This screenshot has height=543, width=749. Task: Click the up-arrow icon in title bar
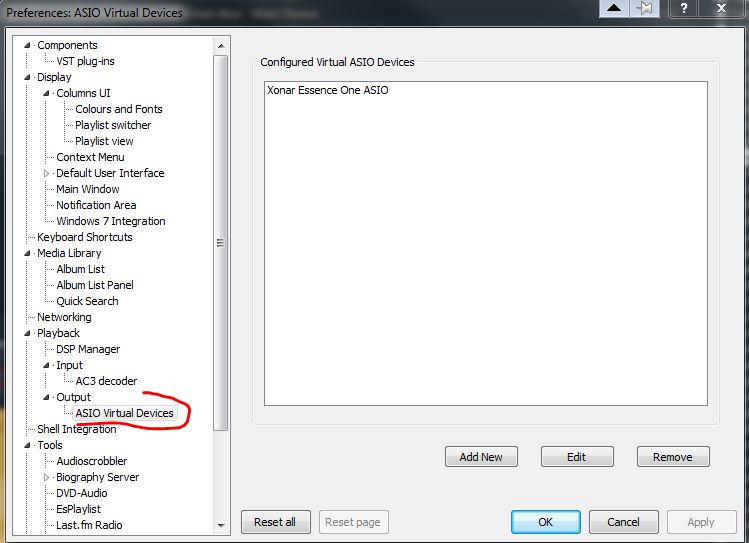pyautogui.click(x=614, y=8)
